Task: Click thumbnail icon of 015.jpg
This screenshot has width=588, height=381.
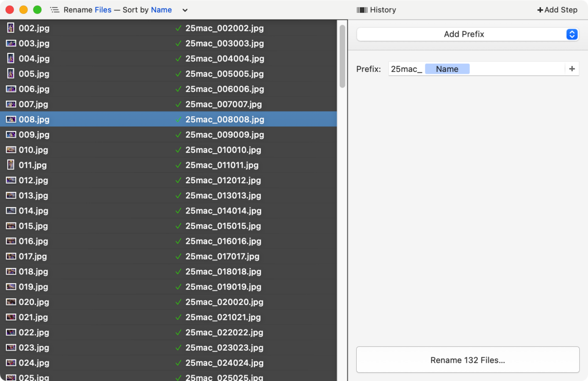Action: coord(11,226)
